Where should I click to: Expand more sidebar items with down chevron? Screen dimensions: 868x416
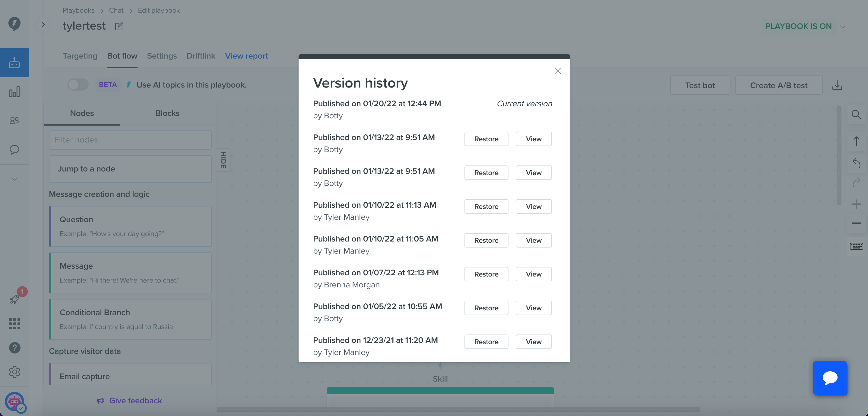coord(14,179)
